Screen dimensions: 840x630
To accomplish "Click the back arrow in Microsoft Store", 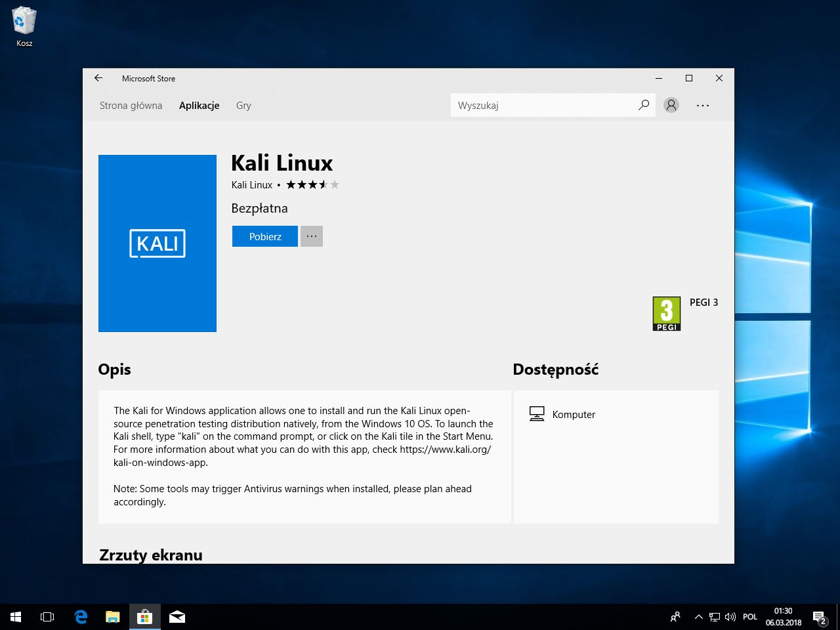I will [98, 78].
